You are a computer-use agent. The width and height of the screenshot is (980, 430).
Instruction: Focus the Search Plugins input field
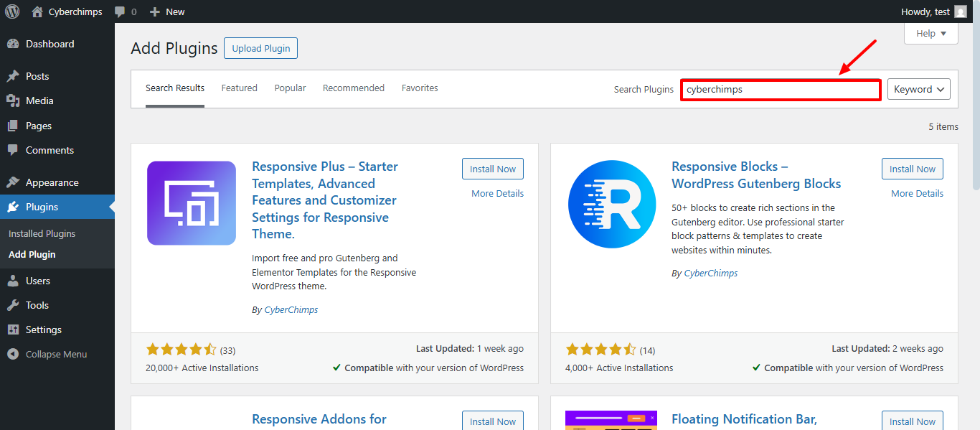(x=781, y=90)
